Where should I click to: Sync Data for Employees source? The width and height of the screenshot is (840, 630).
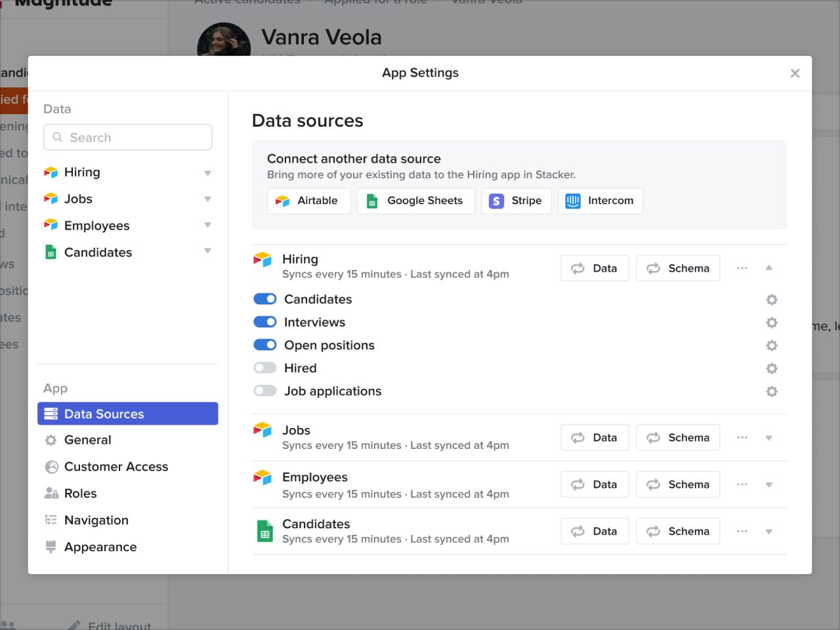coord(595,484)
